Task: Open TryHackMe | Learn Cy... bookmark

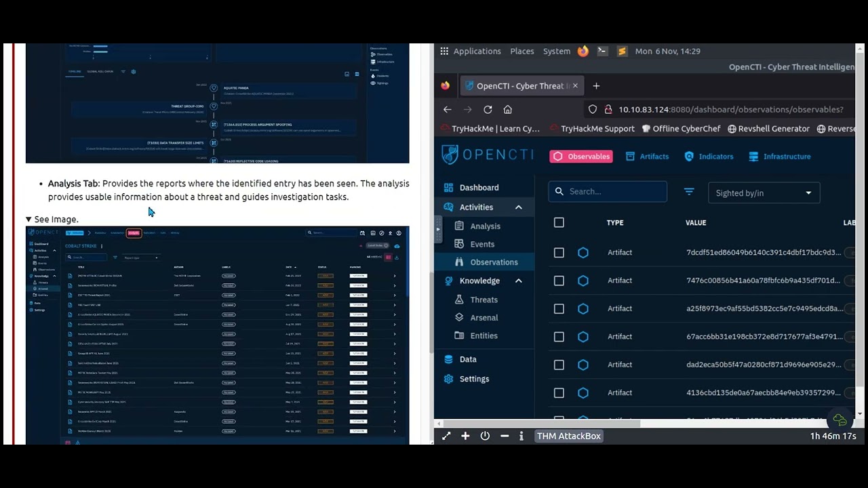Action: (490, 129)
